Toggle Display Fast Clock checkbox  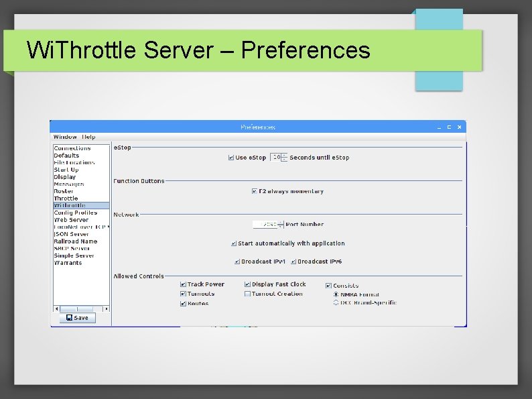click(x=248, y=284)
